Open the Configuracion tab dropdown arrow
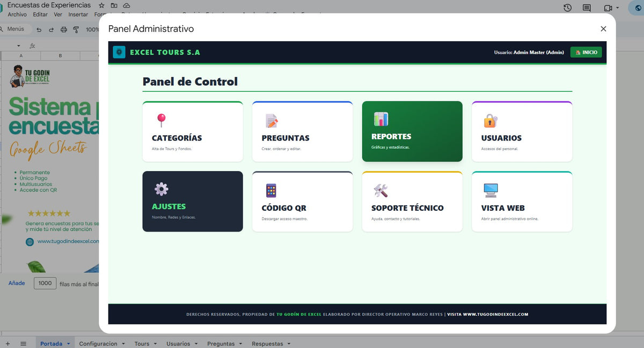The width and height of the screenshot is (644, 348). 123,344
